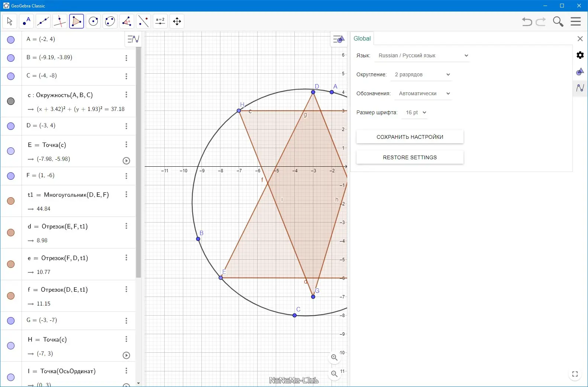This screenshot has height=387, width=588.
Task: Click the save settings button
Action: point(410,137)
